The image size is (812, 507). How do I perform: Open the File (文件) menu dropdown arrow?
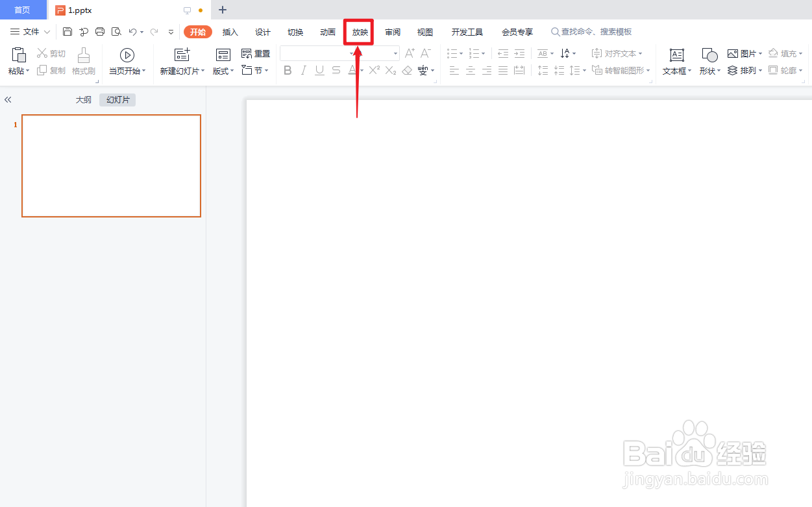[47, 32]
